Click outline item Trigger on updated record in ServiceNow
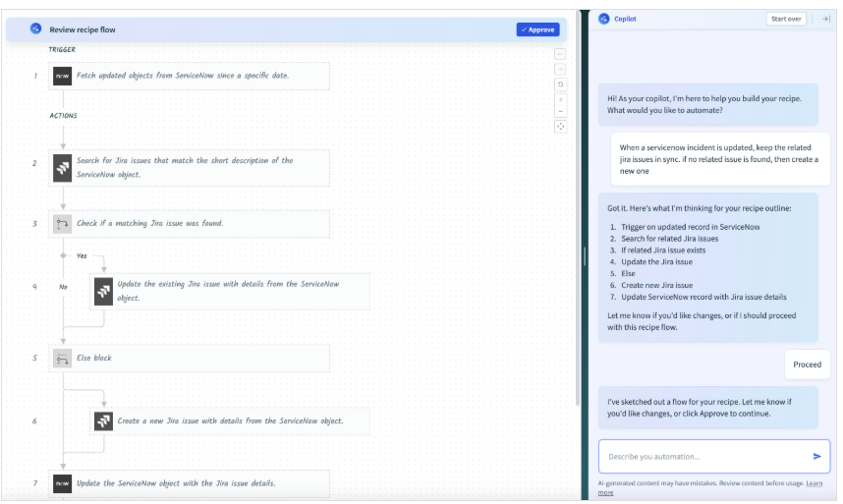Viewport: 843px width, 504px height. [x=691, y=227]
